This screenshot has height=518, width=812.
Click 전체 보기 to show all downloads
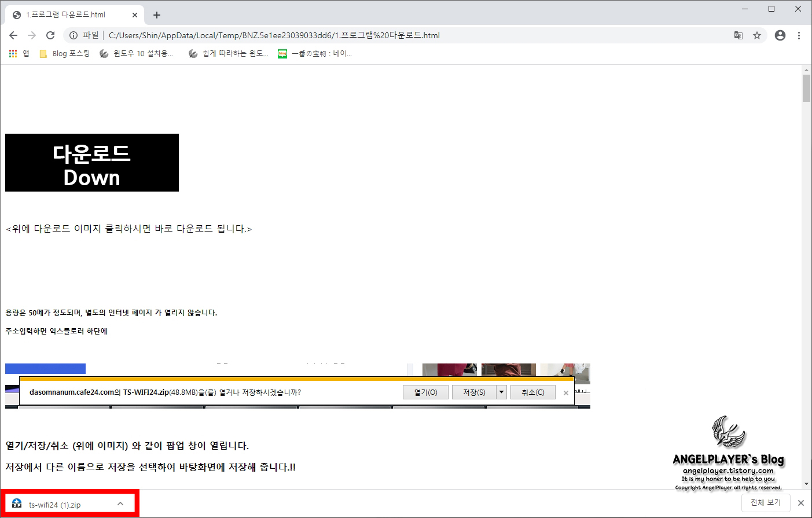pyautogui.click(x=766, y=502)
